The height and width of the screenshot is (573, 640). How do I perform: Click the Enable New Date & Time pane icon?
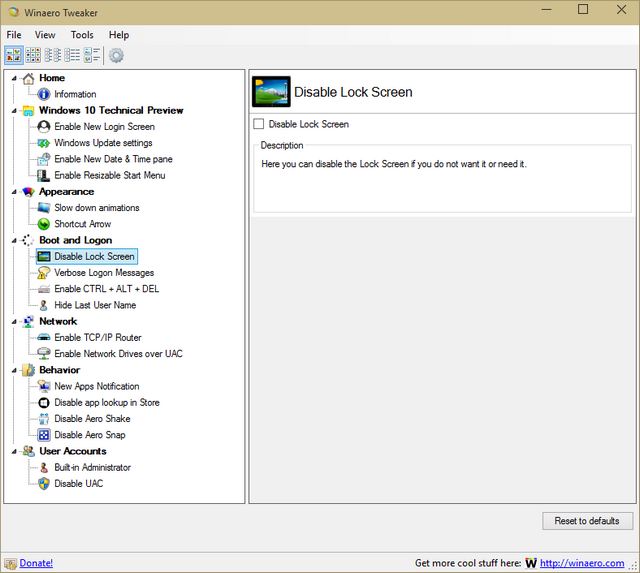click(x=44, y=159)
